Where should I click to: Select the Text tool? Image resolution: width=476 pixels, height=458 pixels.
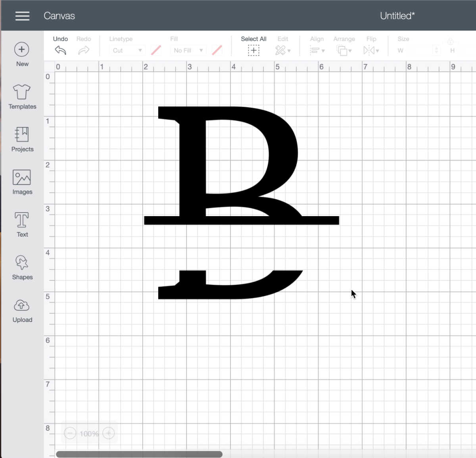point(22,220)
